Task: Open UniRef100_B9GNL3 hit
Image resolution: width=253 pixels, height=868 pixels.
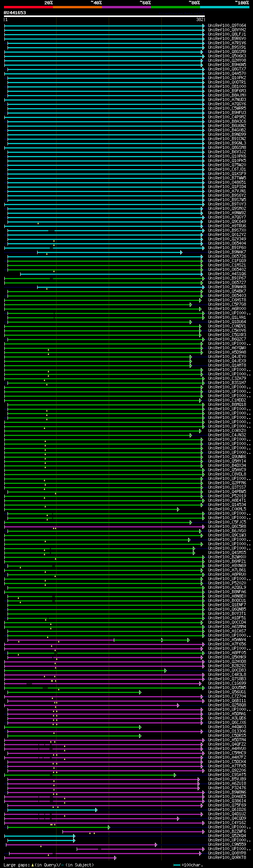Action: 227,143
